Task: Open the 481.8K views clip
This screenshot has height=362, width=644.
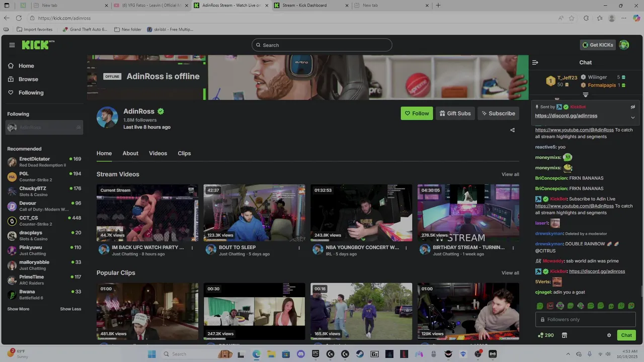Action: pos(147,311)
